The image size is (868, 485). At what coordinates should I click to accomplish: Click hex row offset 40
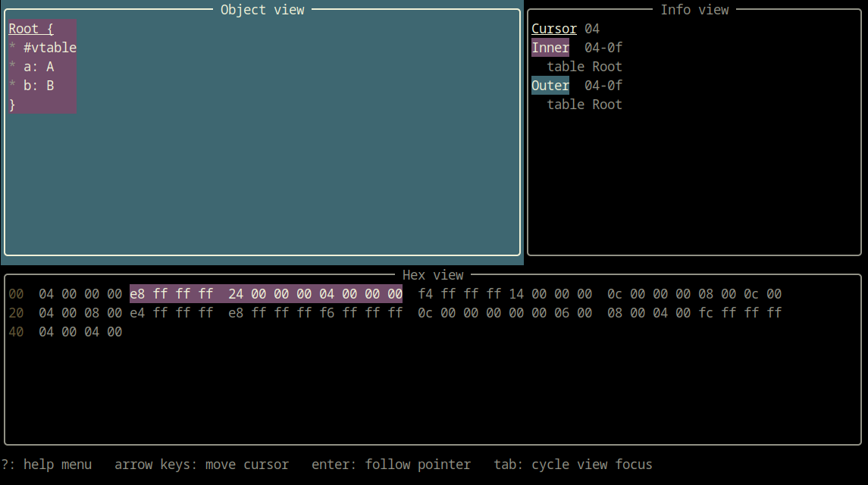coord(16,332)
